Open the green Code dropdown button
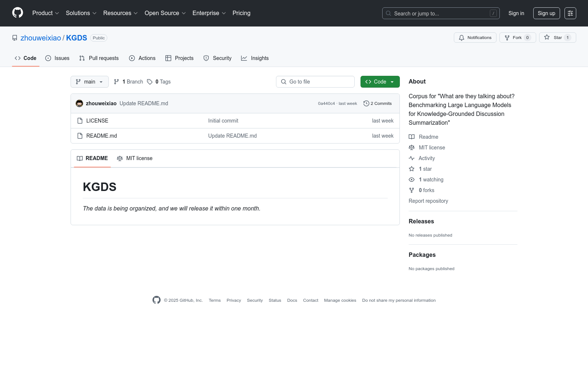The image size is (588, 368). click(x=380, y=82)
